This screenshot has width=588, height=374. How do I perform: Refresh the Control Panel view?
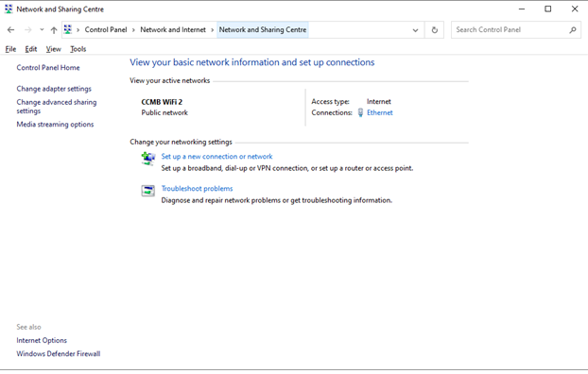click(434, 30)
